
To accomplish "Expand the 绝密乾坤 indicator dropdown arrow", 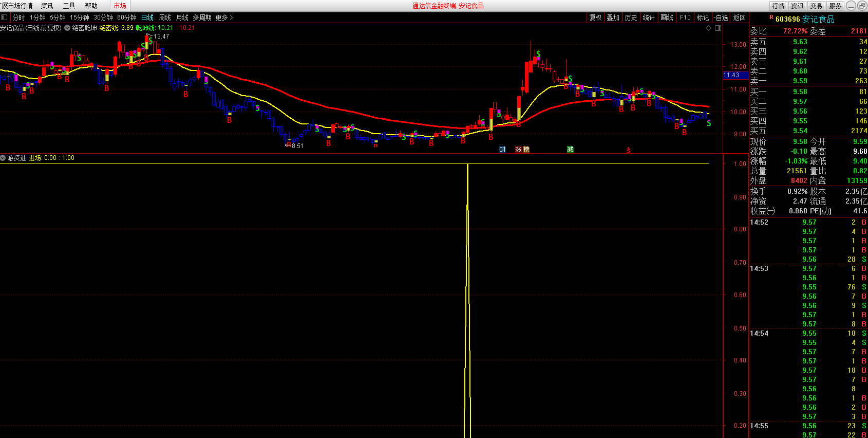I will (x=67, y=28).
